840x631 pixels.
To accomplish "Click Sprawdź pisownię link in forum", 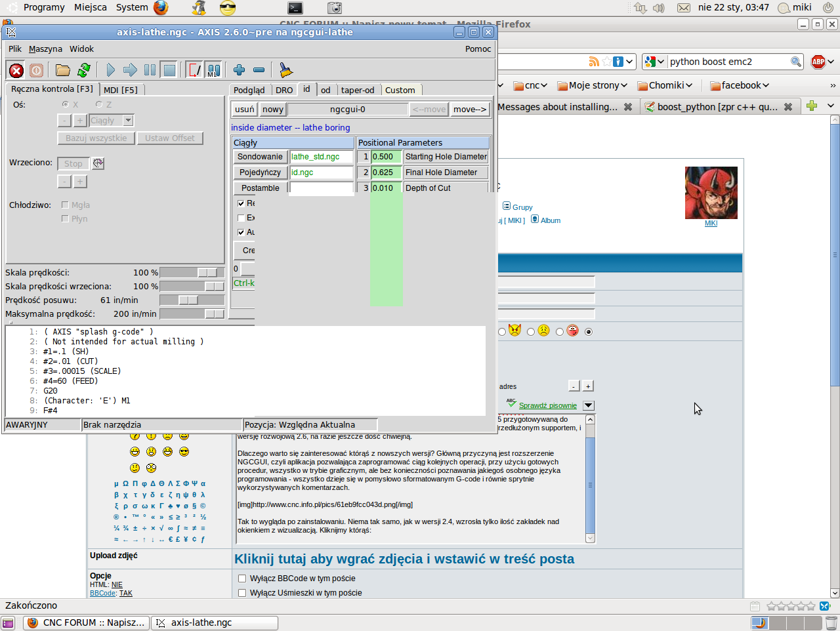I will pos(548,405).
